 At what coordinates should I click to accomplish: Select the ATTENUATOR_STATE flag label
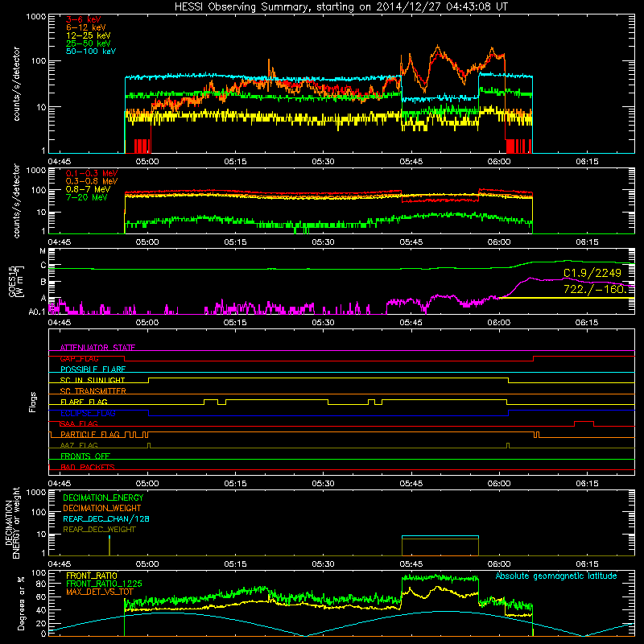click(97, 348)
